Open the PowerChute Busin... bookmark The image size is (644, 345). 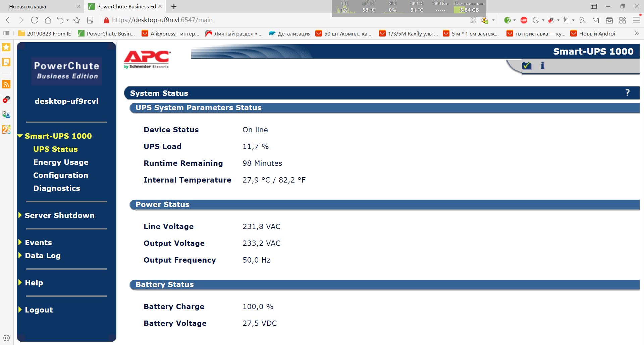pos(106,33)
